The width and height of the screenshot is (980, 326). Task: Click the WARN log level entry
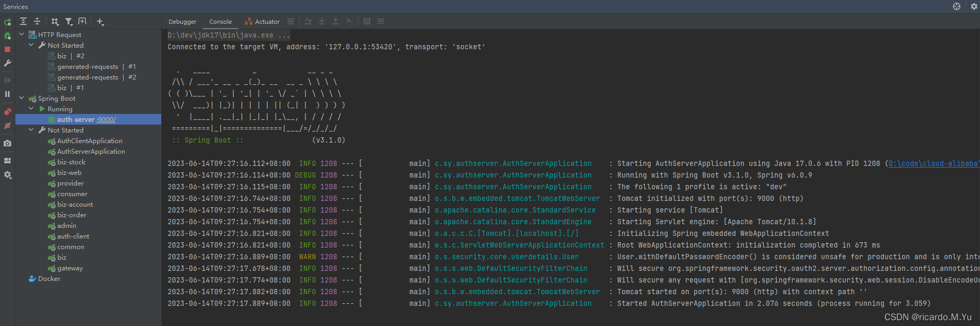(308, 257)
